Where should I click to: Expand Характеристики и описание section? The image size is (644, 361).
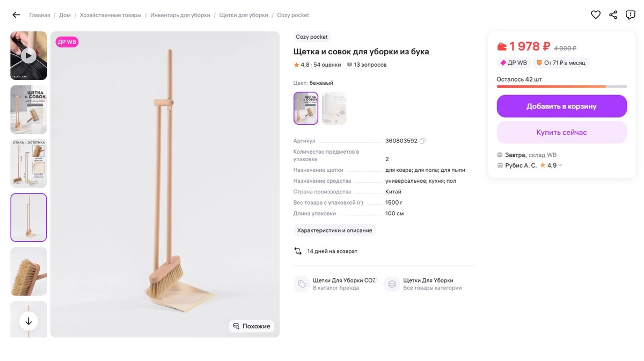(334, 230)
